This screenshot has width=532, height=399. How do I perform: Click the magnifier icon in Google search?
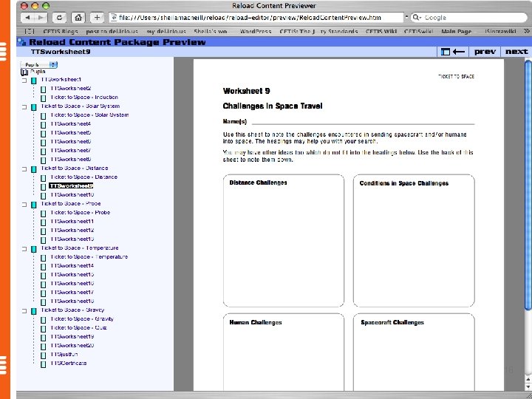[417, 18]
